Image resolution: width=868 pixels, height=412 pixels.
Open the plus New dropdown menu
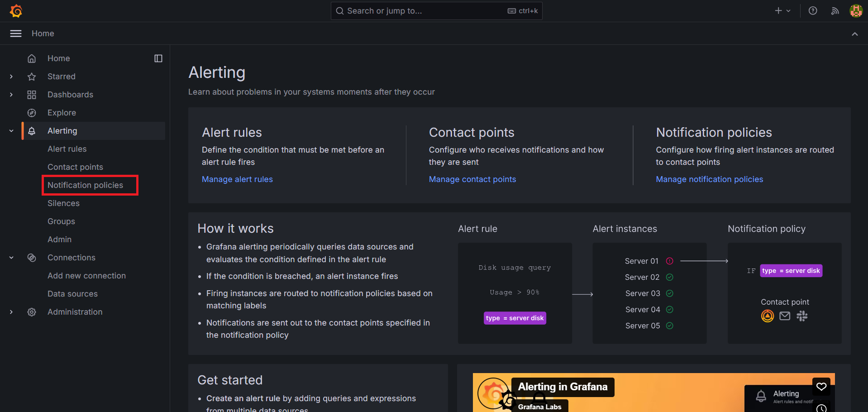tap(782, 11)
